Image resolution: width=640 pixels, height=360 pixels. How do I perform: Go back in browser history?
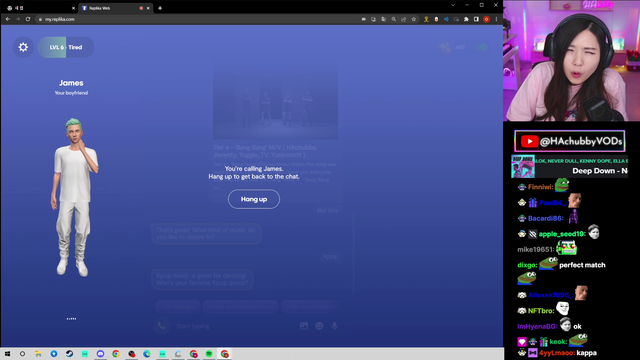[x=8, y=19]
